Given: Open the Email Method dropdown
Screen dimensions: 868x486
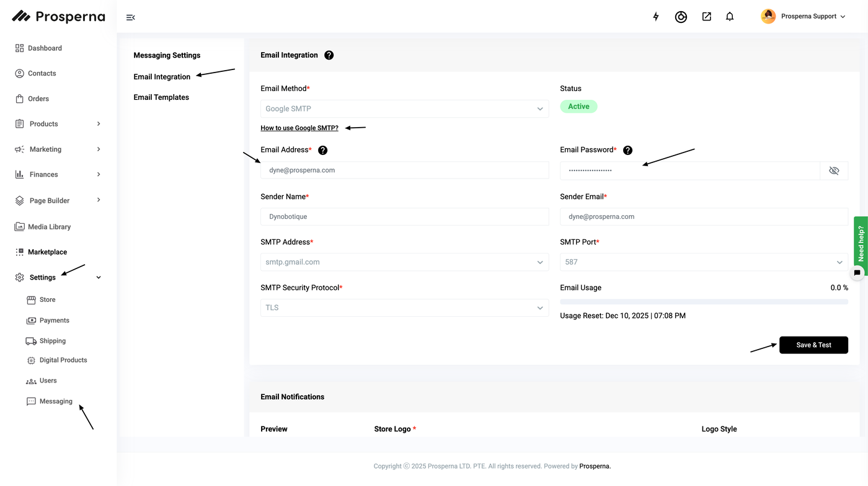Looking at the screenshot, I should point(404,108).
